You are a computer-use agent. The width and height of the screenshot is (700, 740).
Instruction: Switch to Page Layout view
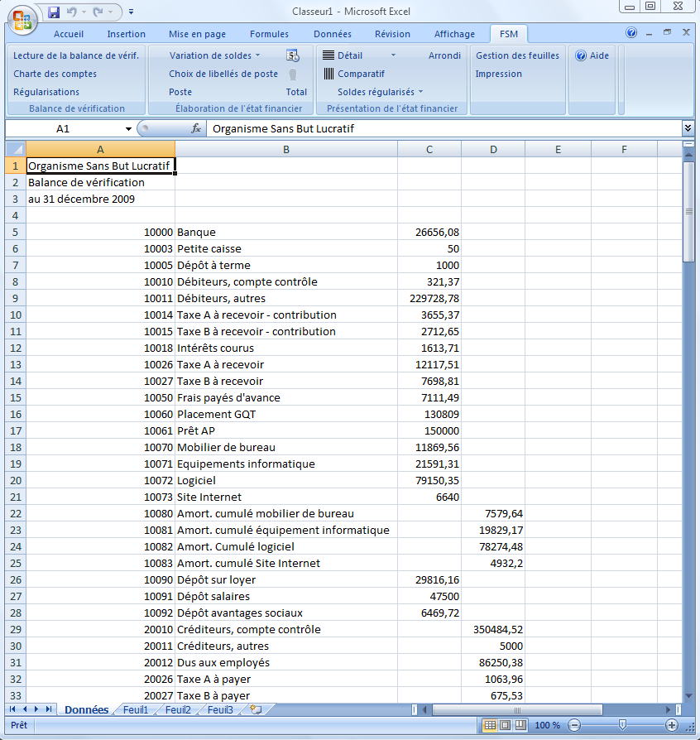click(x=505, y=725)
